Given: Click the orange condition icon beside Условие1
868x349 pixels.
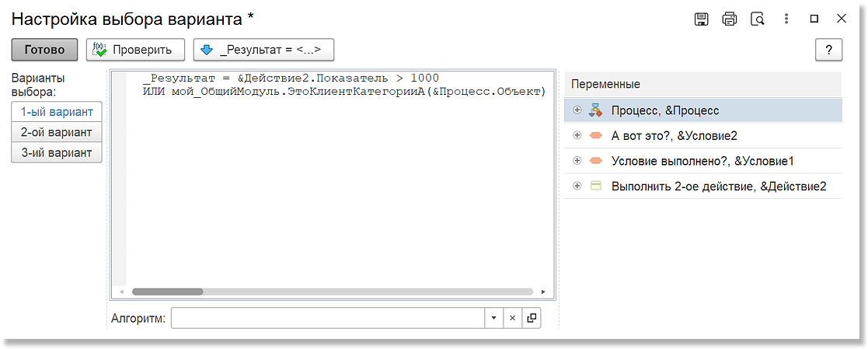Looking at the screenshot, I should [x=596, y=161].
